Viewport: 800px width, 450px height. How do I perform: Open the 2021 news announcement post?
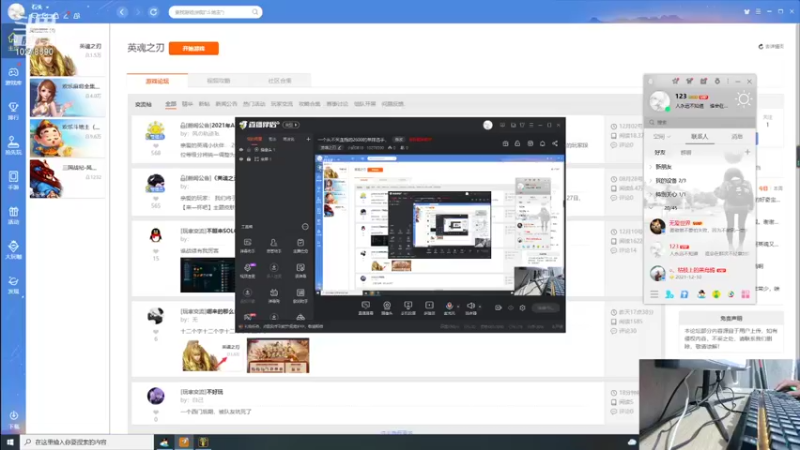208,125
